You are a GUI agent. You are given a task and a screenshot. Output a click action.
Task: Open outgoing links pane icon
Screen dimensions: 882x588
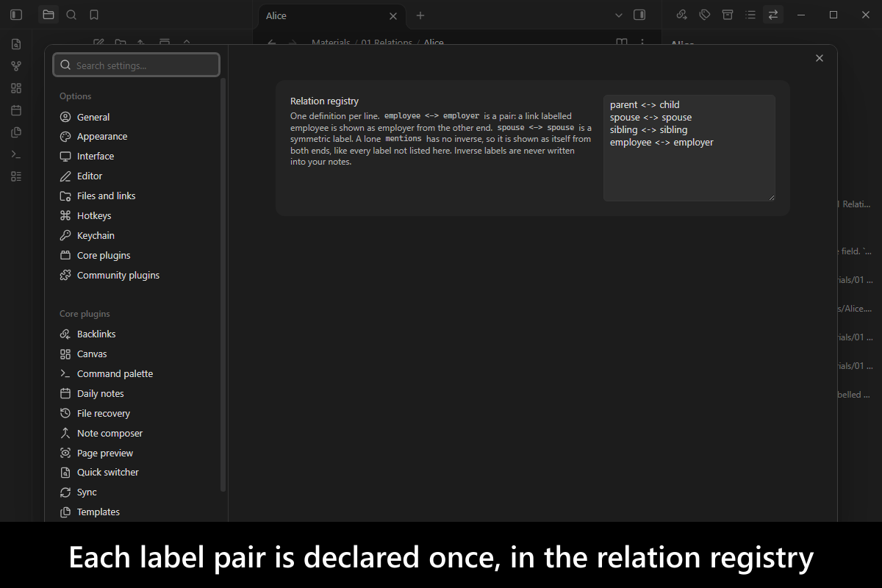coord(682,15)
